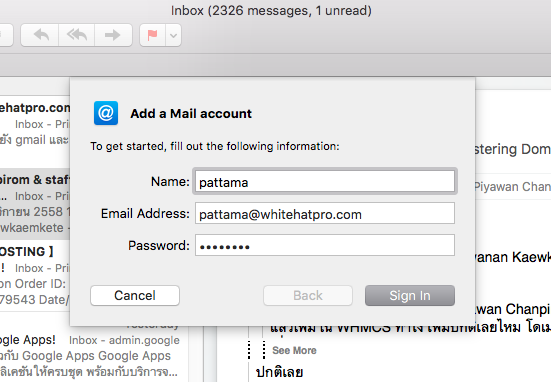
Task: Select the whitehatpro.com message at top of list
Action: tap(35, 123)
